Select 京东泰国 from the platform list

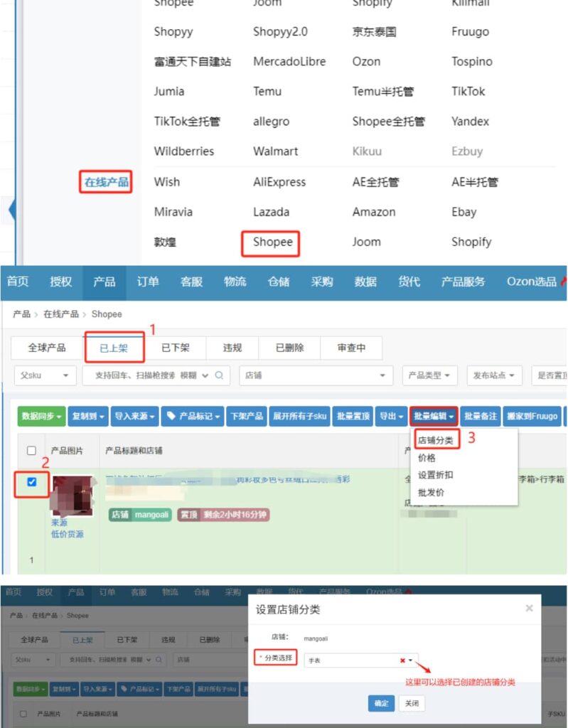374,31
